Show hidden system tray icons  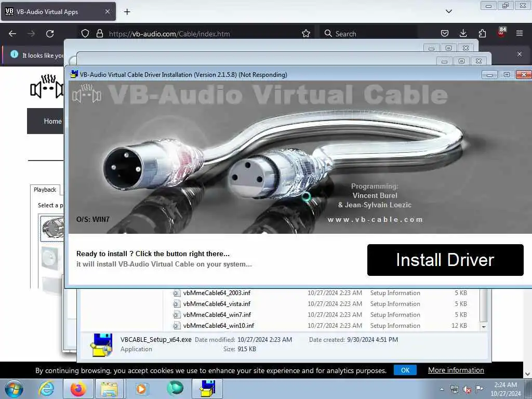pos(442,389)
